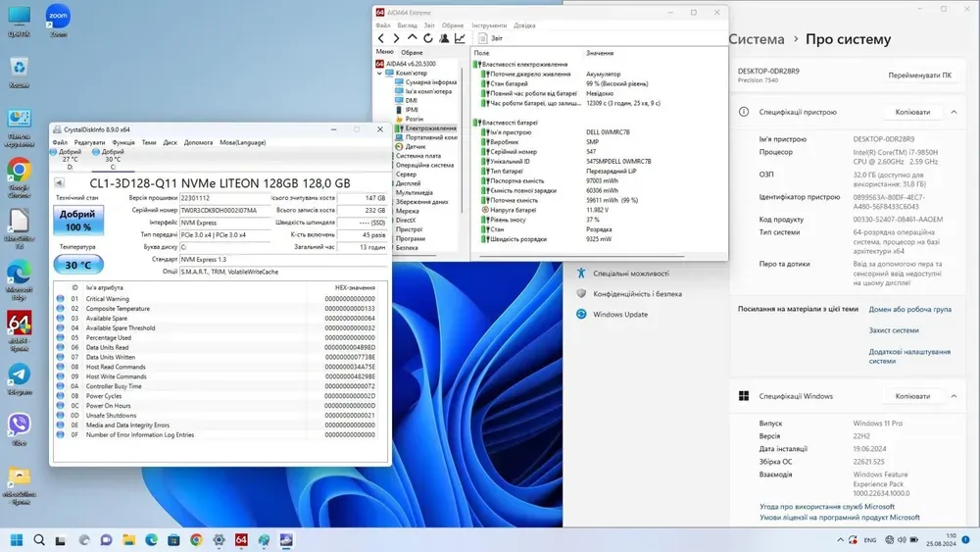Open the Windows Start menu
Image resolution: width=980 pixels, height=552 pixels.
[17, 539]
